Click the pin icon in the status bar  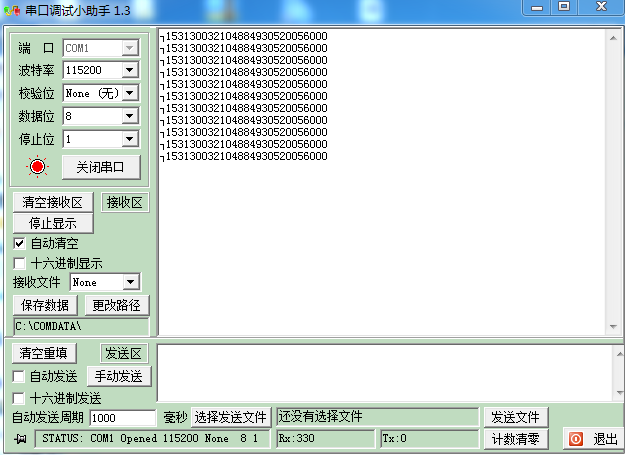click(x=21, y=439)
